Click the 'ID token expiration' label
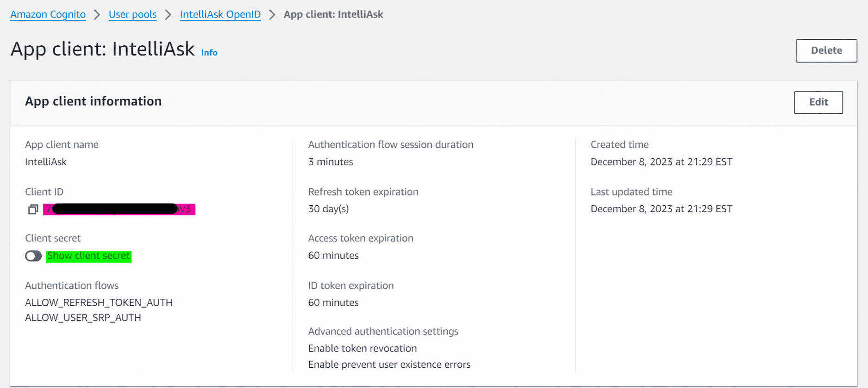The image size is (868, 388). (351, 286)
